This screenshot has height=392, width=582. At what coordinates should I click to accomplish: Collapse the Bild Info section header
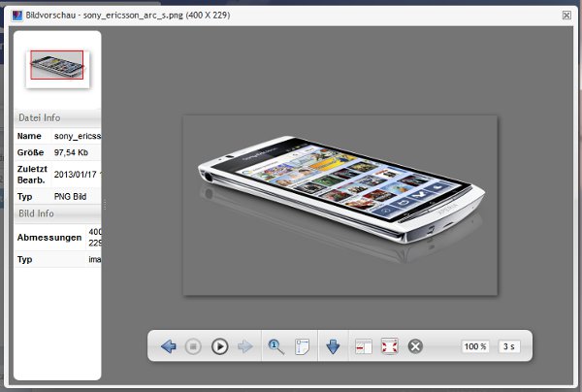(x=57, y=213)
